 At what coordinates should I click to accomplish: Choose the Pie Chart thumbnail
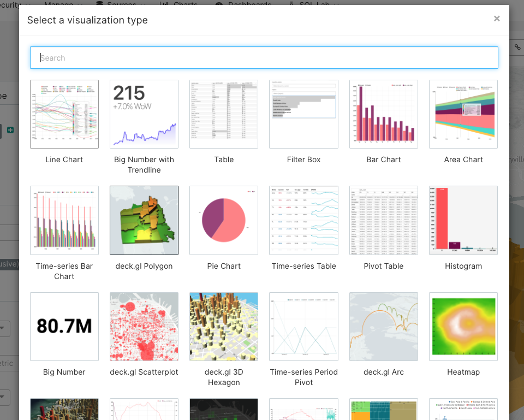[x=224, y=220]
